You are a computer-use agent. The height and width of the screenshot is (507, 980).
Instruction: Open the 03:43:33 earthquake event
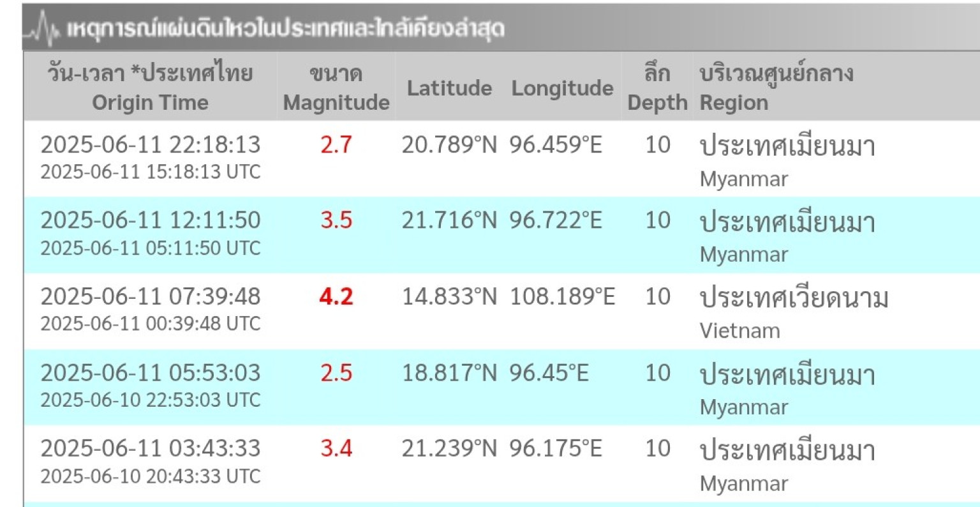point(151,449)
